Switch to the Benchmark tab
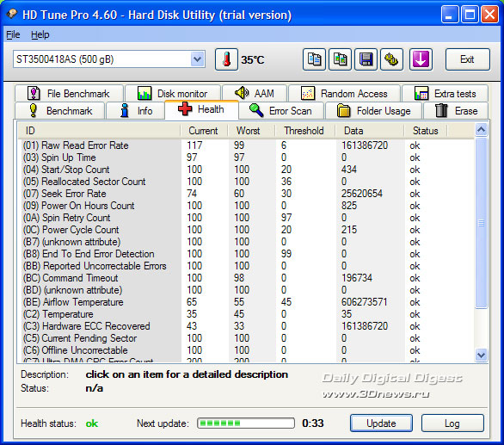 (60, 111)
